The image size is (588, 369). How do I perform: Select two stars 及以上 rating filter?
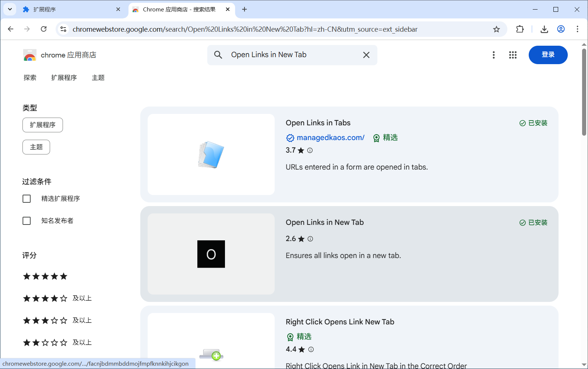point(57,342)
